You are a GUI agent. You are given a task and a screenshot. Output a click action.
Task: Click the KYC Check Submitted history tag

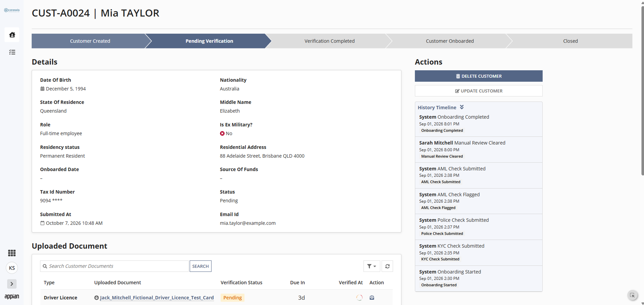click(x=440, y=259)
